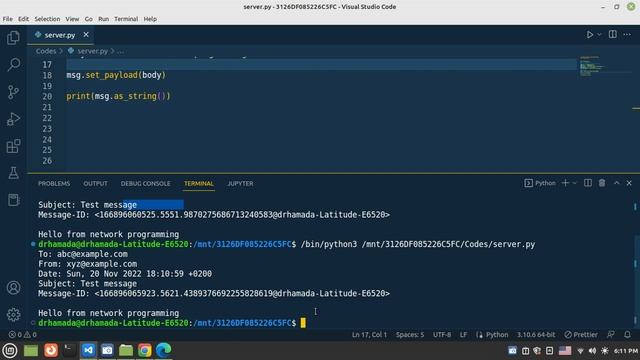Split the editor to the right
640x360 pixels.
tap(613, 35)
